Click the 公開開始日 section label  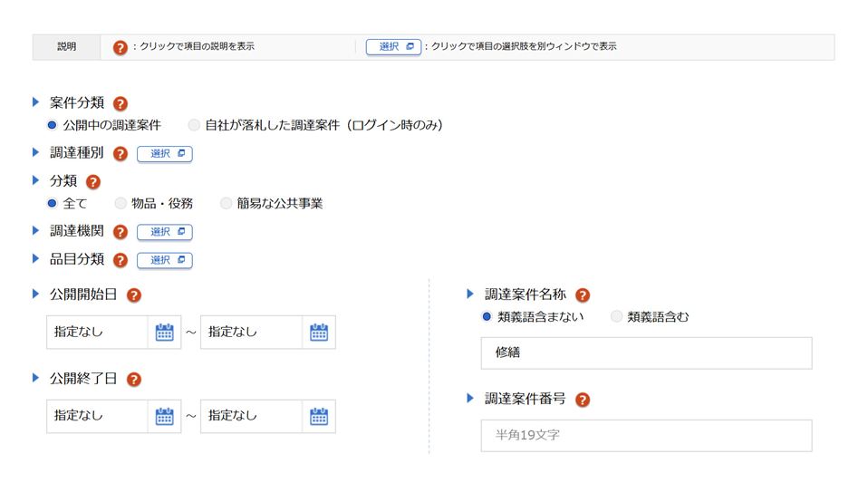coord(83,294)
